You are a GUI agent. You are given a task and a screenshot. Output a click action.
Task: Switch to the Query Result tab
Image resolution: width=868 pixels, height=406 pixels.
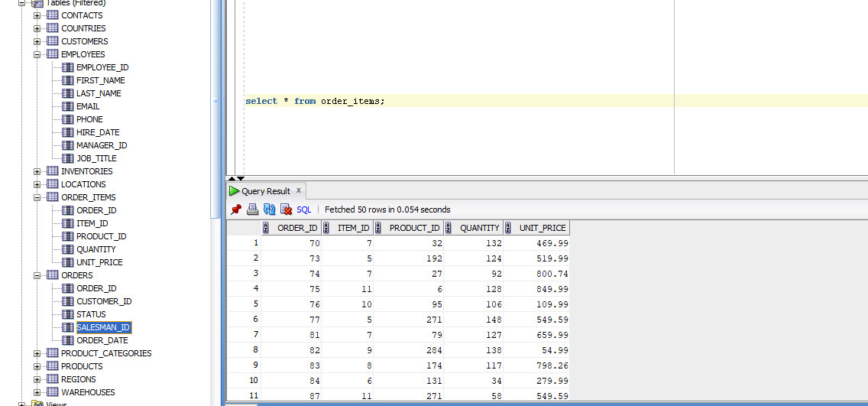tap(265, 191)
